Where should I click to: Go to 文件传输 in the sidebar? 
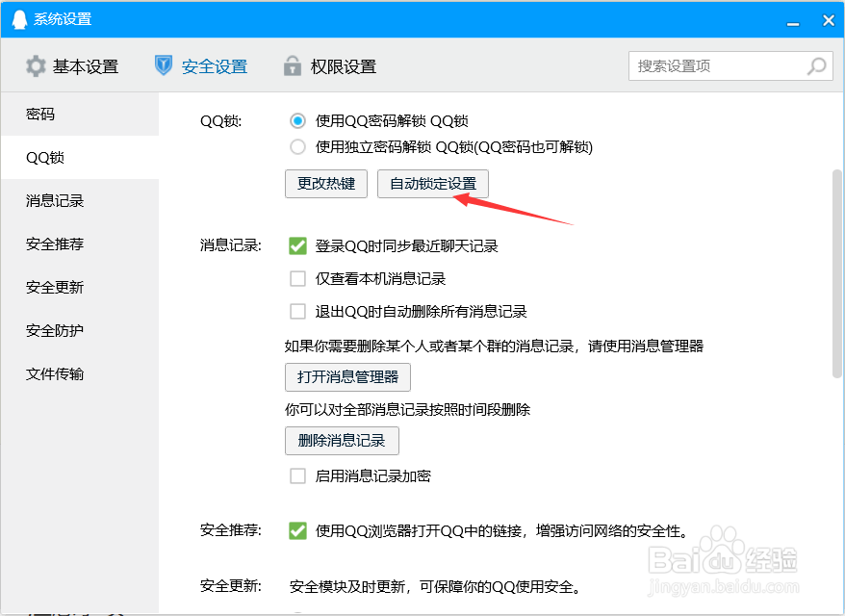(80, 373)
